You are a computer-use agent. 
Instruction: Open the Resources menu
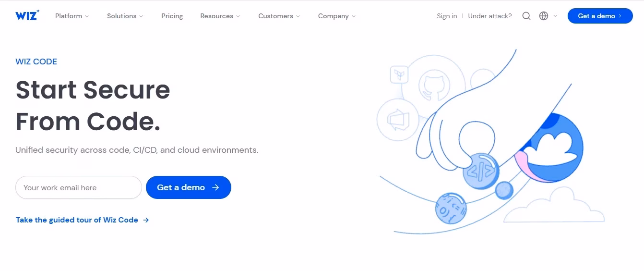click(x=220, y=16)
